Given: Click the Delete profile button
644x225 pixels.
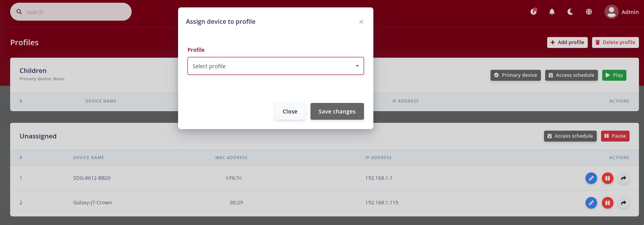Looking at the screenshot, I should coord(615,43).
